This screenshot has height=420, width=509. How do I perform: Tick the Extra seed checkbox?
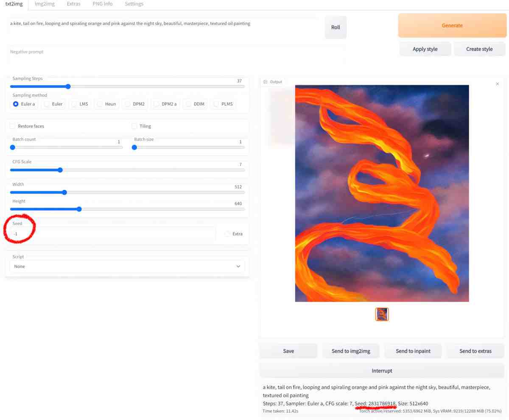click(227, 234)
